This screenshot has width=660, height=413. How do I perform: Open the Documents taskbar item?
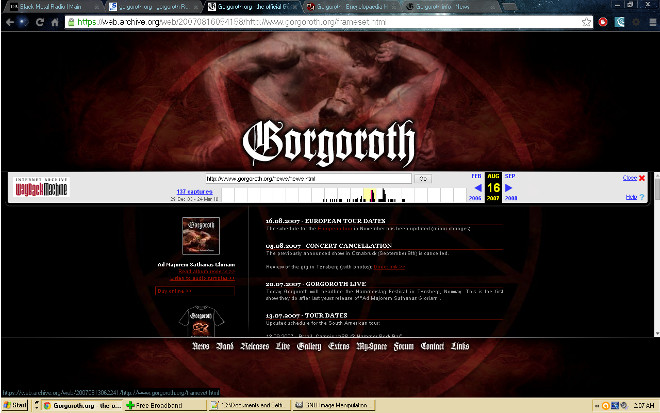coord(249,405)
